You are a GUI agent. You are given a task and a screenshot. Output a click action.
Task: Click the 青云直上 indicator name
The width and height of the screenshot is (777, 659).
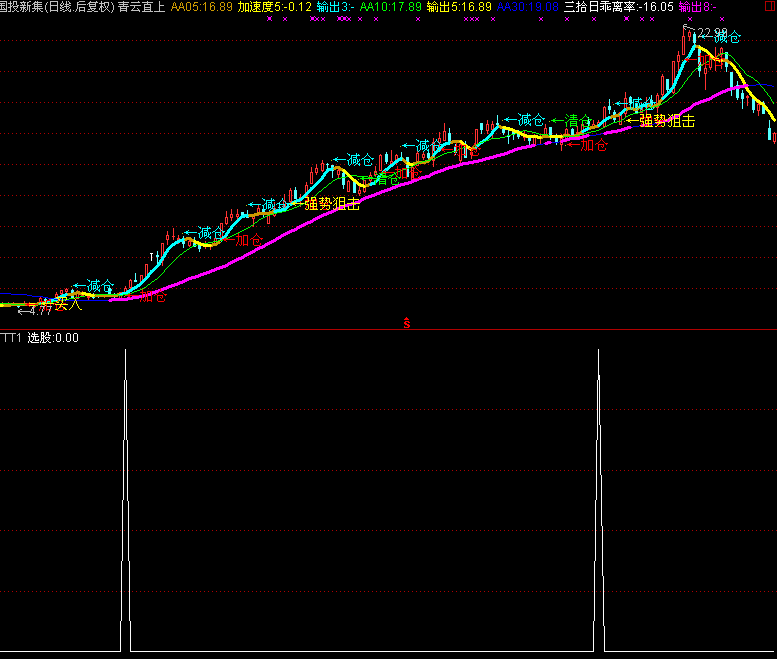pos(141,7)
